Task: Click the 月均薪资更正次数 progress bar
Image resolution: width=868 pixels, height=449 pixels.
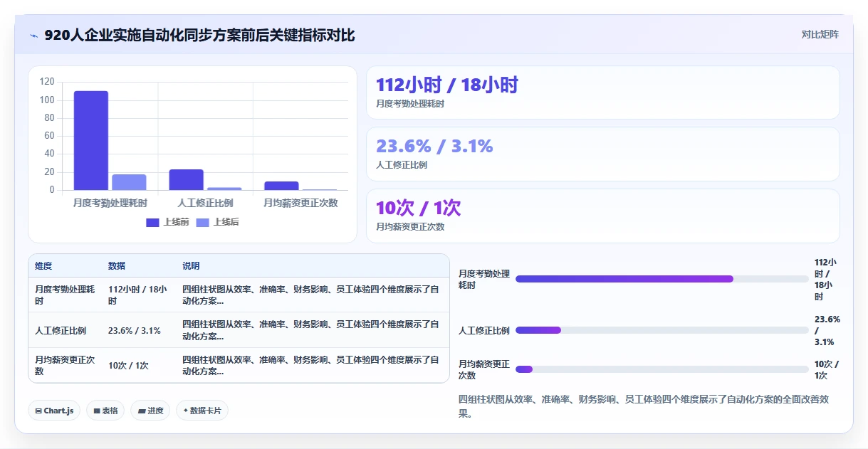Action: pos(662,369)
